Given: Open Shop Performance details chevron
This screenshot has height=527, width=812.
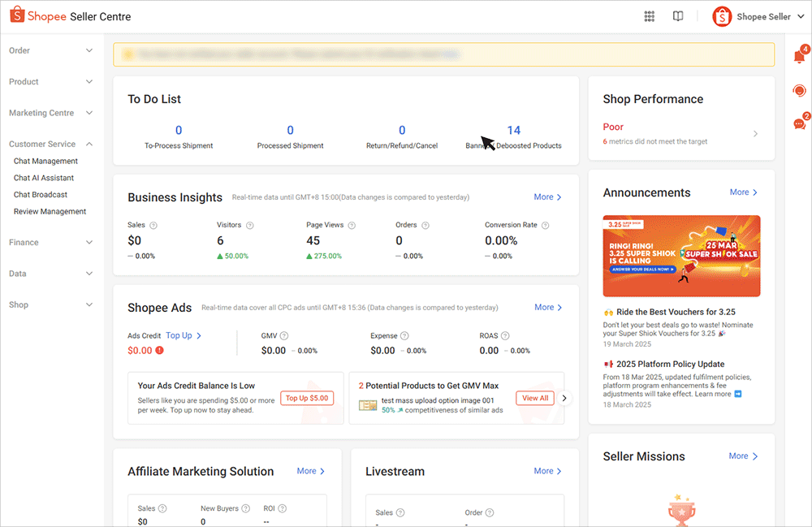Looking at the screenshot, I should pyautogui.click(x=755, y=133).
